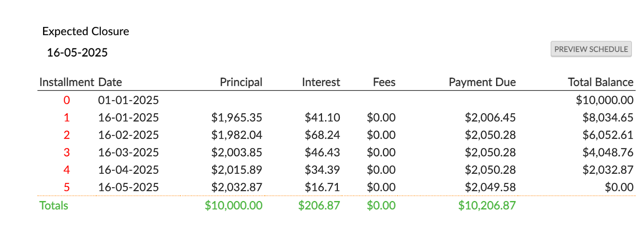This screenshot has width=644, height=237.
Task: Select the opening balance $10,000.00
Action: coord(605,100)
